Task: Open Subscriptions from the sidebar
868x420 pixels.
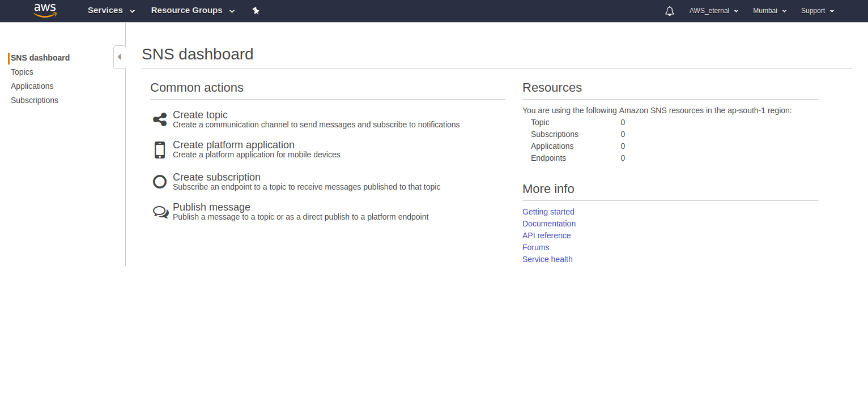Action: point(35,100)
